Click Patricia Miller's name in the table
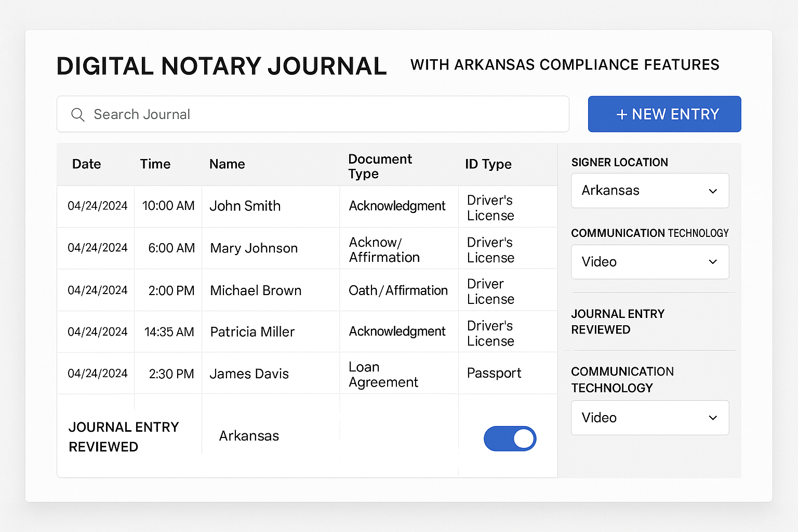The width and height of the screenshot is (798, 532). tap(252, 331)
